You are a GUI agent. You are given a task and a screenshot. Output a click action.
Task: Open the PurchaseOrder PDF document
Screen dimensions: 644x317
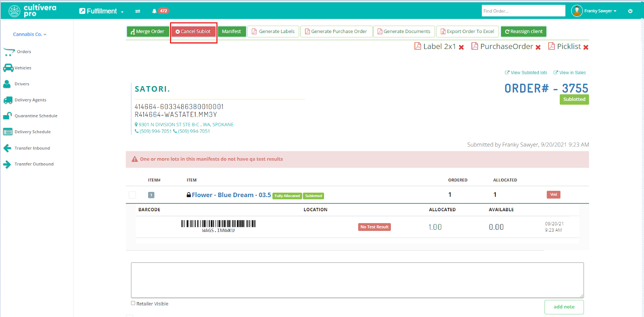pos(502,47)
